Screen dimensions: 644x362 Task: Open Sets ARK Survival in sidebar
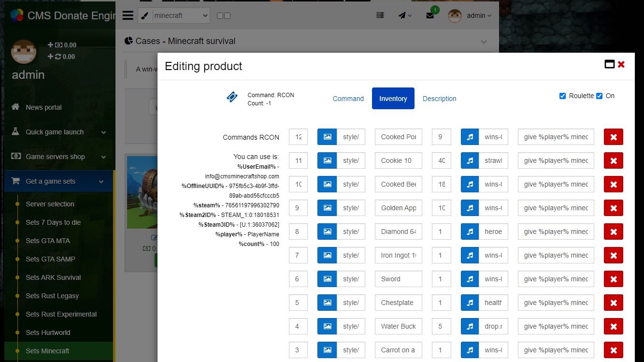53,277
